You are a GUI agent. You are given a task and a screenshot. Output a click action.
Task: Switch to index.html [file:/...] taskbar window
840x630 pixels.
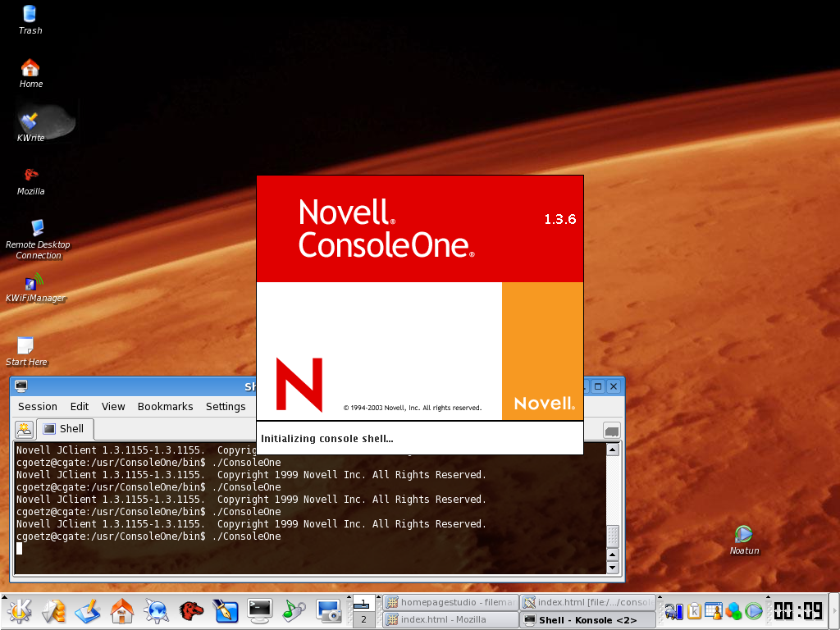coord(588,603)
